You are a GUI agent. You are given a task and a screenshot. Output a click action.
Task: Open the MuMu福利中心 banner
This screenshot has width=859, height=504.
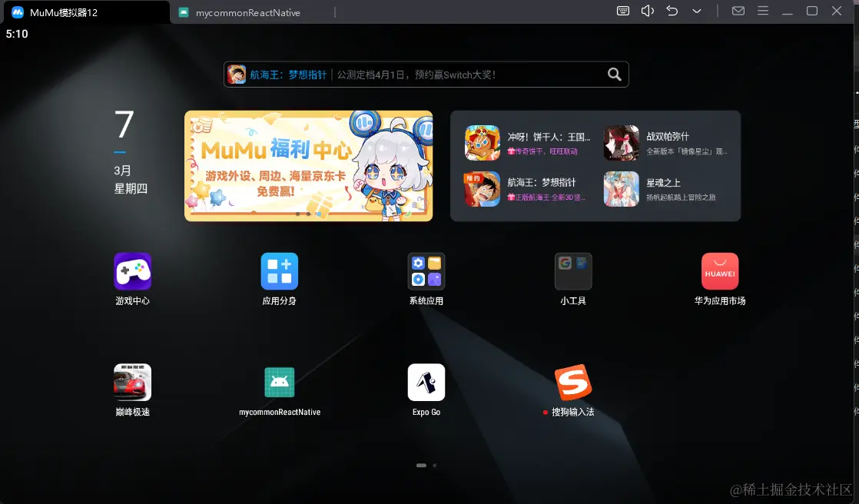[308, 166]
